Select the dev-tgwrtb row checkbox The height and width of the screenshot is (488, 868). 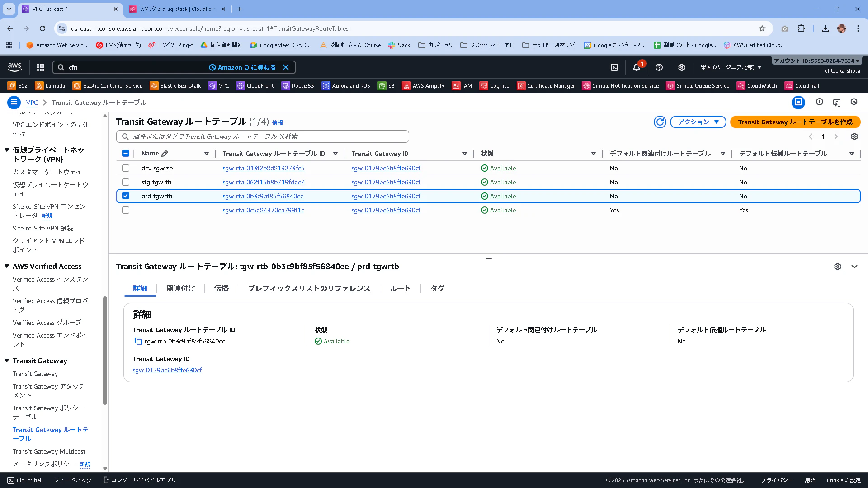[126, 168]
